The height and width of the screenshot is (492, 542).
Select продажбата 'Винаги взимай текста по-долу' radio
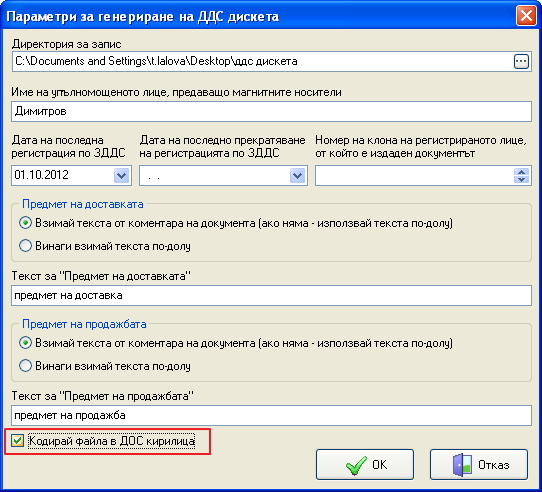[x=26, y=366]
